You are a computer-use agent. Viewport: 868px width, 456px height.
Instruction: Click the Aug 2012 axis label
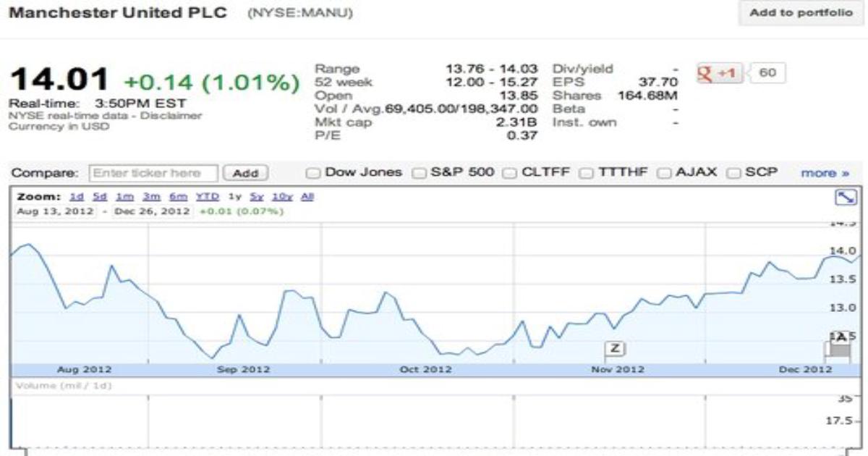pyautogui.click(x=84, y=369)
